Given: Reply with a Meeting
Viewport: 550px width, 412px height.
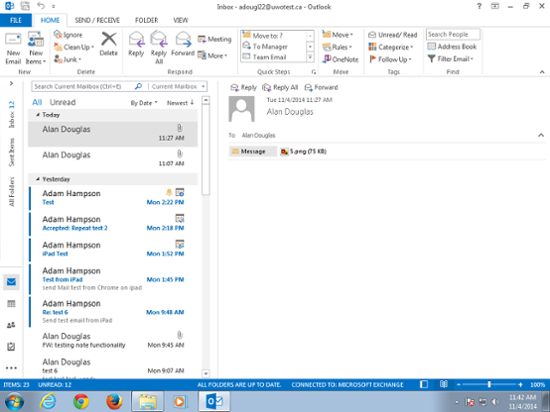Looking at the screenshot, I should click(x=215, y=39).
